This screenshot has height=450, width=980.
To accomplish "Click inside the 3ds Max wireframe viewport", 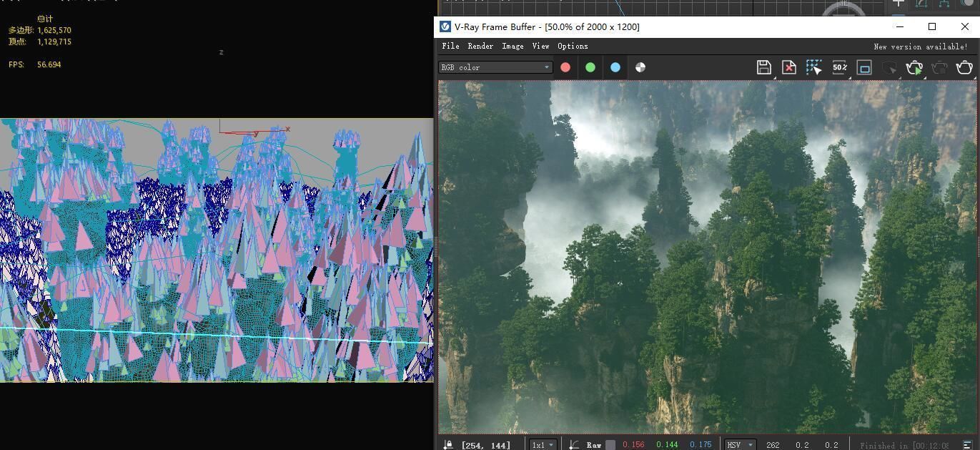I will pyautogui.click(x=217, y=250).
